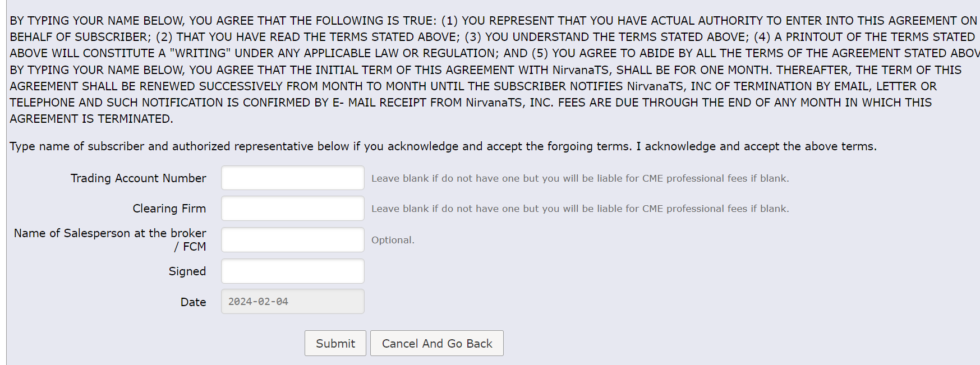
Task: Click the 'Type name of subscriber' instruction sentence
Action: click(x=320, y=146)
